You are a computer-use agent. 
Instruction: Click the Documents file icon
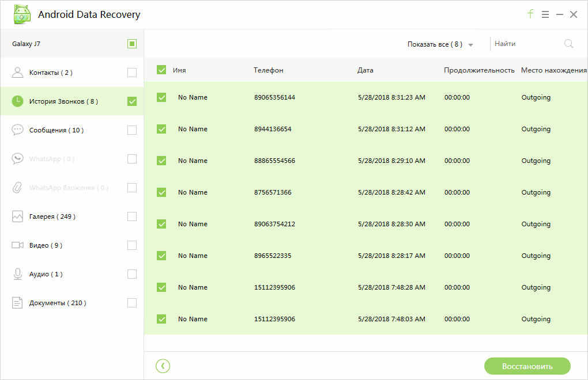17,303
